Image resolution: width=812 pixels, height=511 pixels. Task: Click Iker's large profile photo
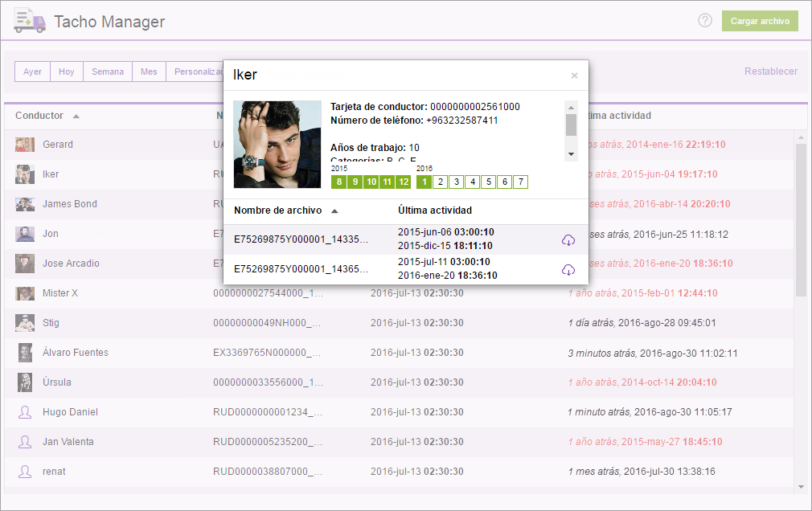(277, 145)
